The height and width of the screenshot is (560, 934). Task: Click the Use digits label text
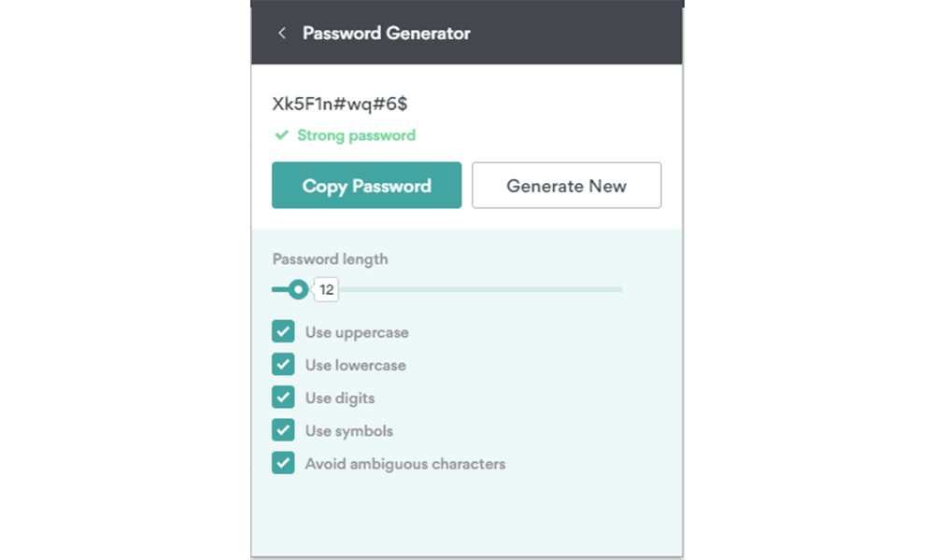click(x=340, y=399)
